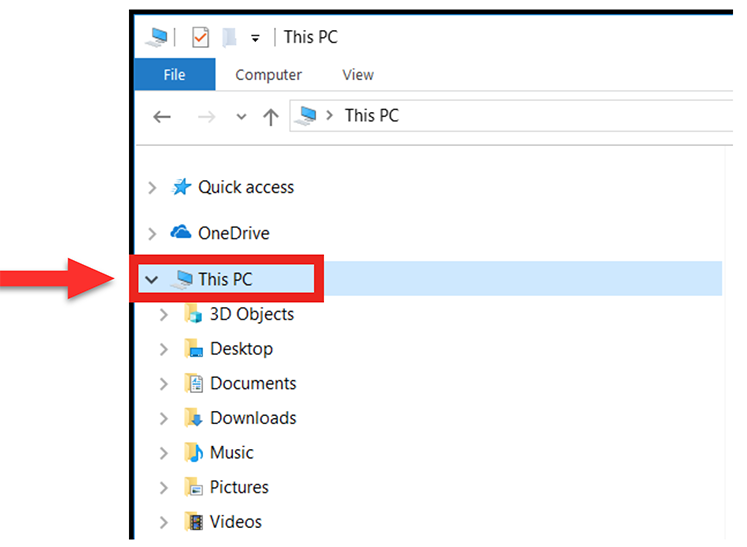747x547 pixels.
Task: Expand the Pictures folder node
Action: point(164,488)
